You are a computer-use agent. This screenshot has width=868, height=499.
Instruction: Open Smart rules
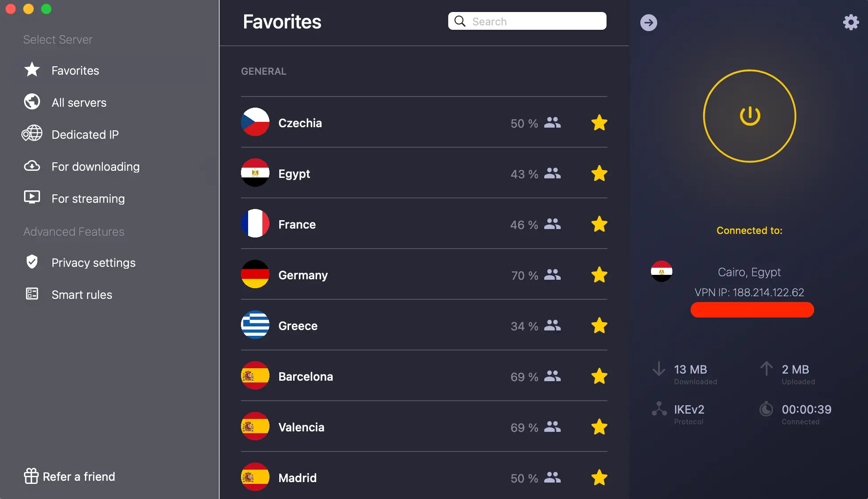point(82,295)
